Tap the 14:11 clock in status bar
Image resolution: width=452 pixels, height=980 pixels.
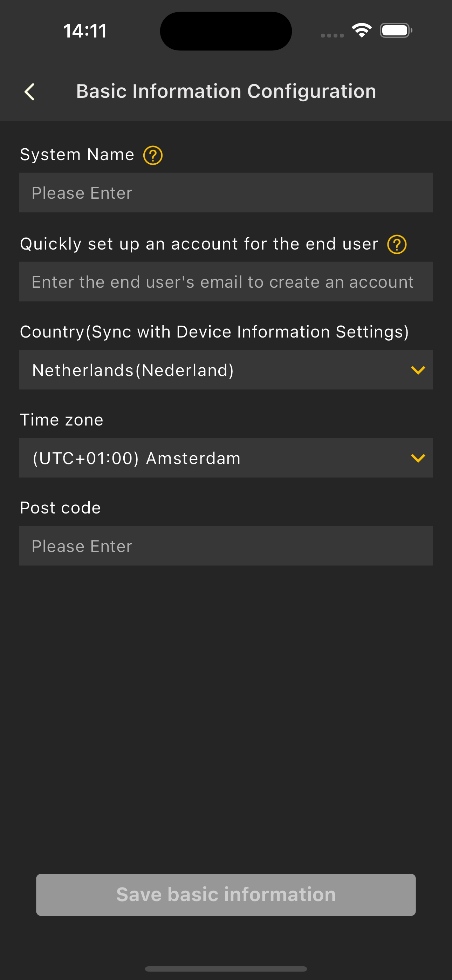click(85, 31)
